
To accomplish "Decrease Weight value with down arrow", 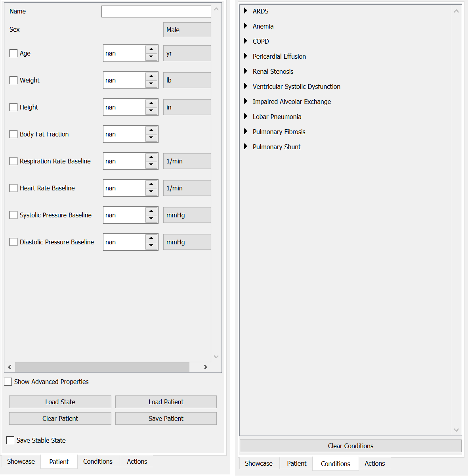I will [151, 84].
